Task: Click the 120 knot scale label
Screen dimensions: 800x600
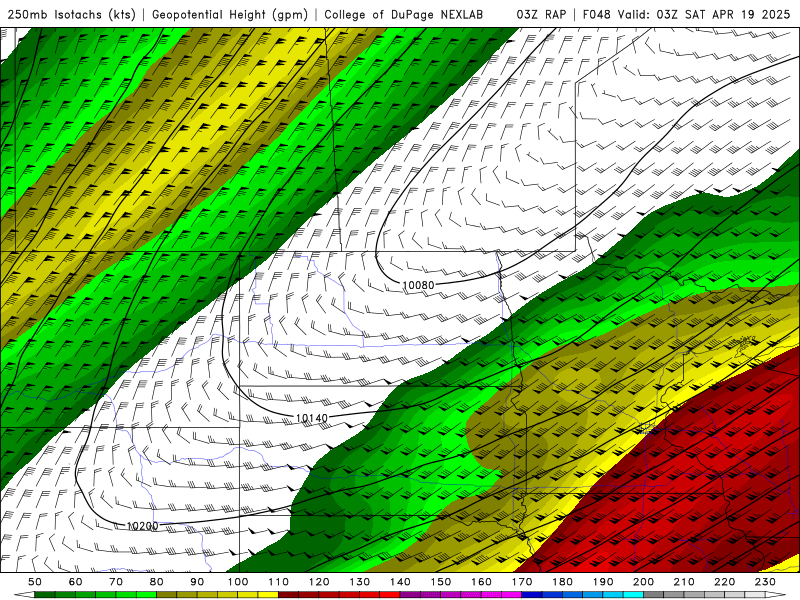Action: [x=319, y=582]
